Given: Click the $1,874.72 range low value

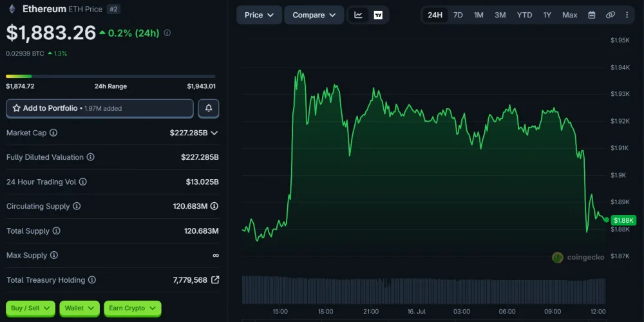Looking at the screenshot, I should click(x=20, y=86).
